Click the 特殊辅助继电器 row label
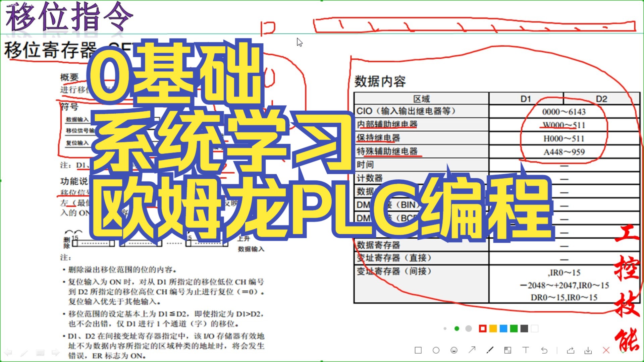Image resolution: width=644 pixels, height=362 pixels. coord(387,151)
